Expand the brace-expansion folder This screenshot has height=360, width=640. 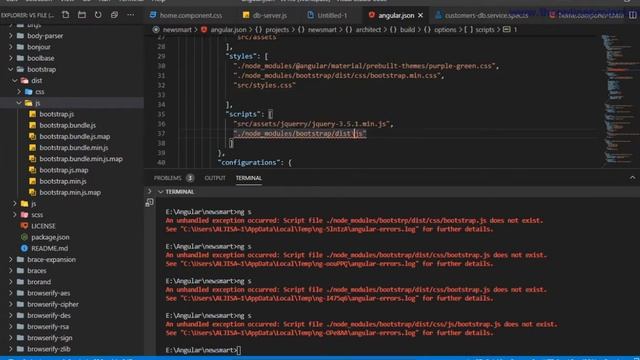click(51, 260)
